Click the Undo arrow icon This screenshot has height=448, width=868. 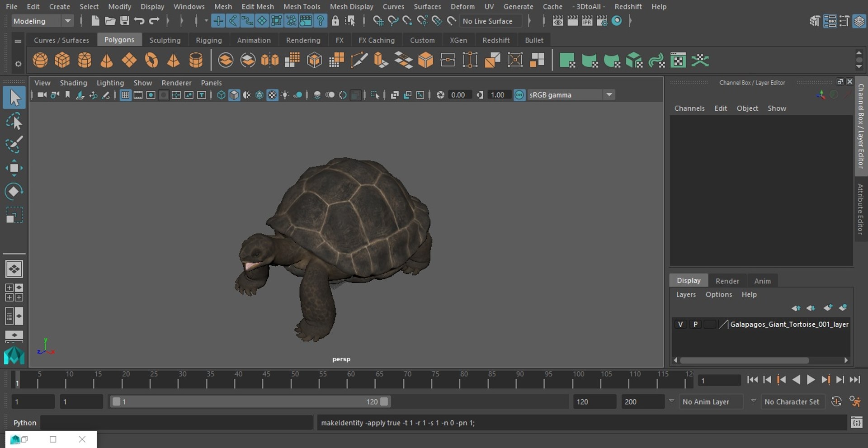(x=139, y=21)
